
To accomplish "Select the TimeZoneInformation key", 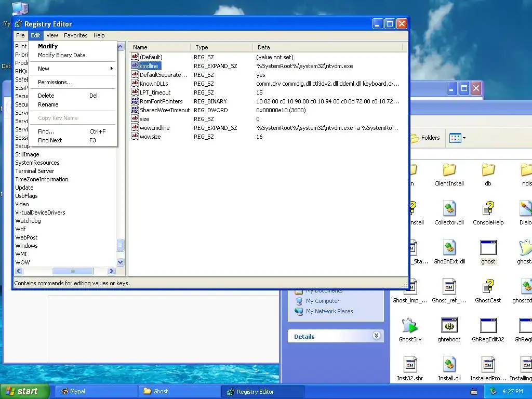I will click(x=42, y=179).
